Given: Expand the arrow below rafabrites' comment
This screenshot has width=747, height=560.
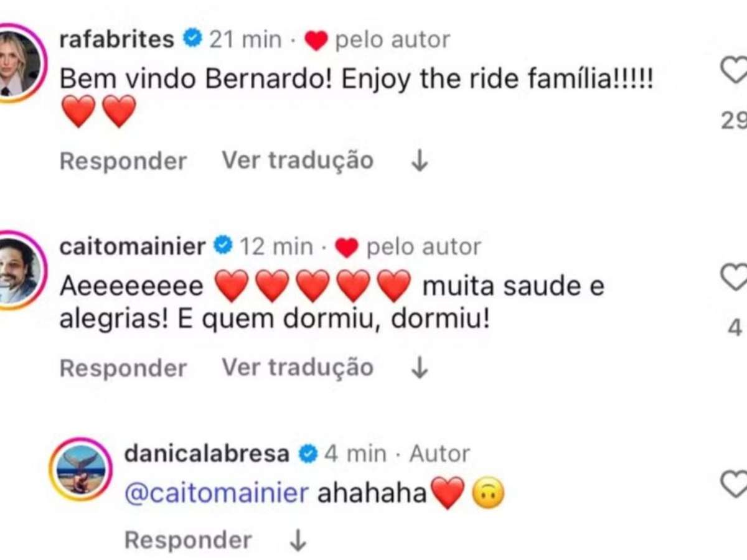Looking at the screenshot, I should click(x=420, y=161).
